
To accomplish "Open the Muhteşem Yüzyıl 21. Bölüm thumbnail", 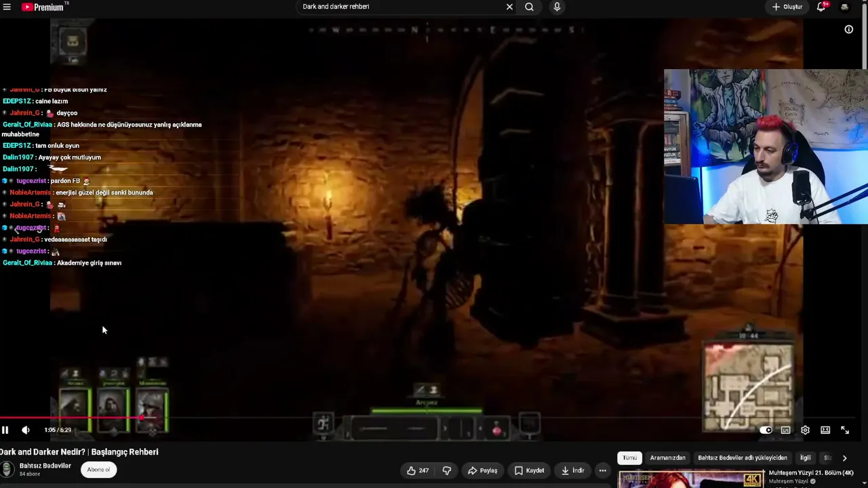I will [691, 479].
